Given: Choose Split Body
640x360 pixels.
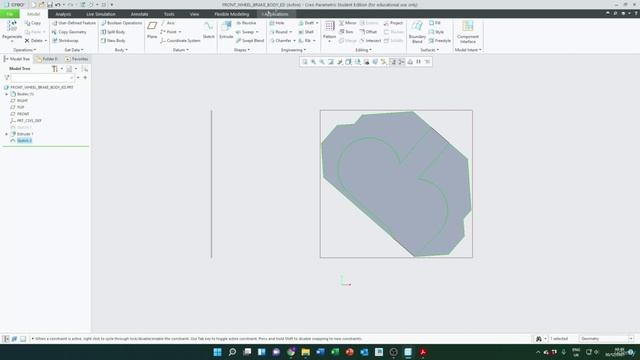Looking at the screenshot, I should pyautogui.click(x=113, y=32).
